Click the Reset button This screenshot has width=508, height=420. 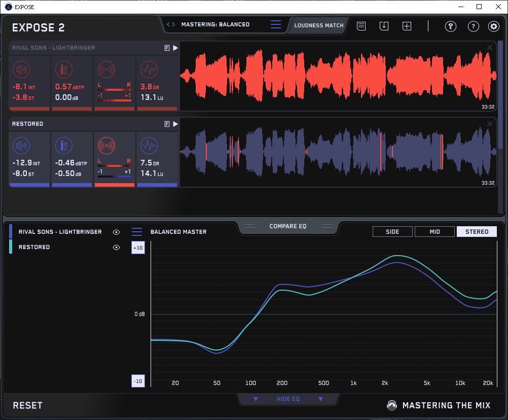[27, 405]
